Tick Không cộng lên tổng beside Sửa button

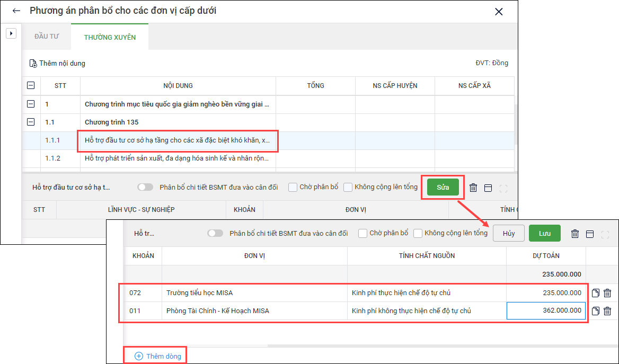click(348, 187)
